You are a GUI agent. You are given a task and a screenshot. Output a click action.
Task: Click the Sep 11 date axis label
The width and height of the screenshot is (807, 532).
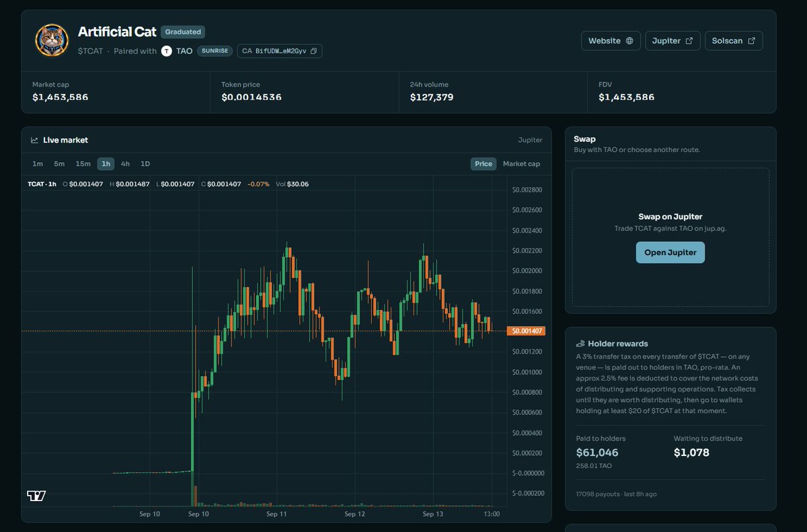[276, 515]
